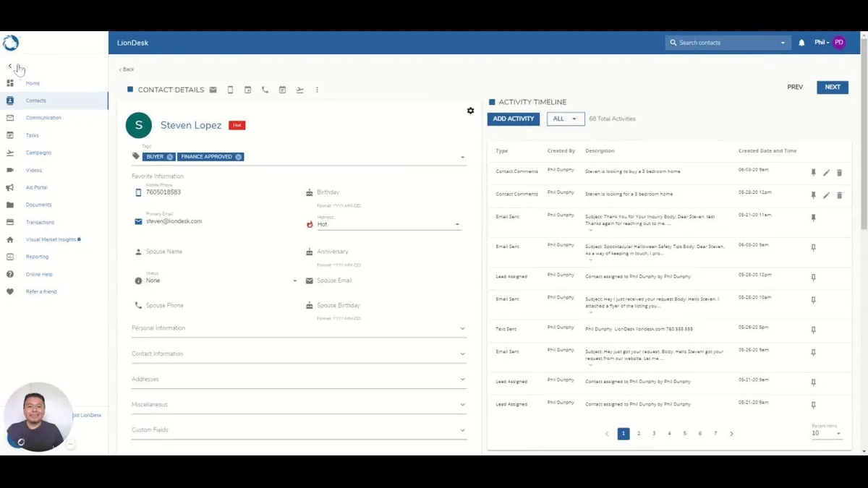The width and height of the screenshot is (868, 488).
Task: Click the Visual Market Insights home icon
Action: [10, 239]
